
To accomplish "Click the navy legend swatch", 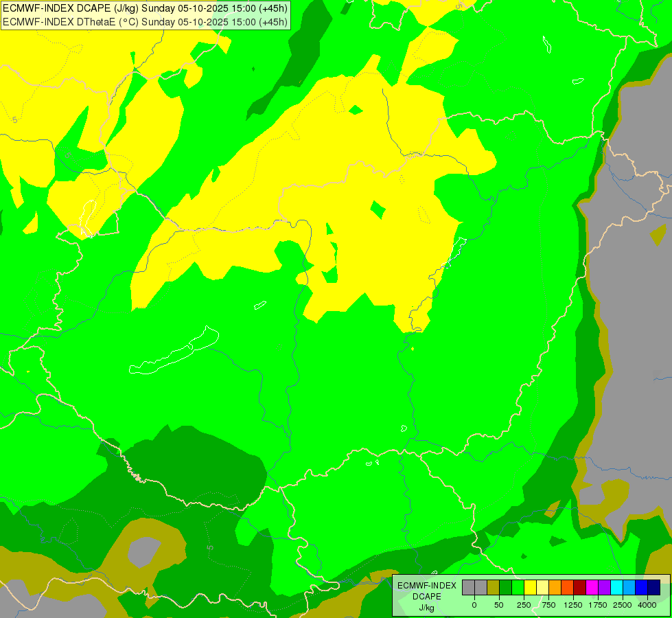I will point(653,587).
